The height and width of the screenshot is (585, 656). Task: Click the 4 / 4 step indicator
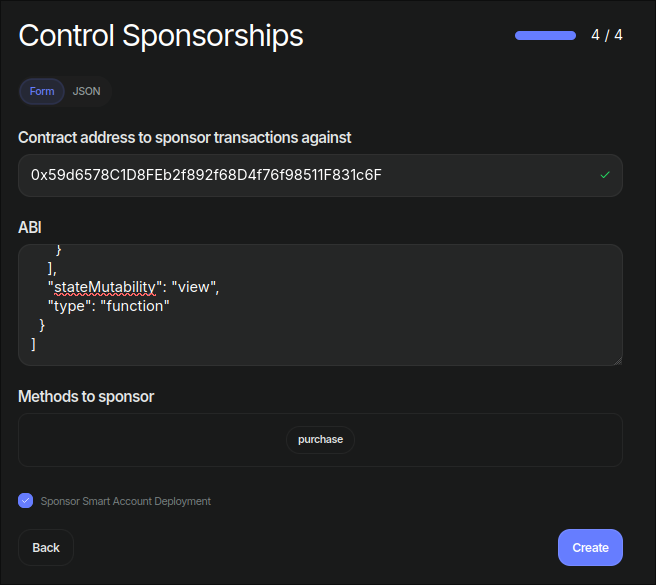pyautogui.click(x=607, y=35)
